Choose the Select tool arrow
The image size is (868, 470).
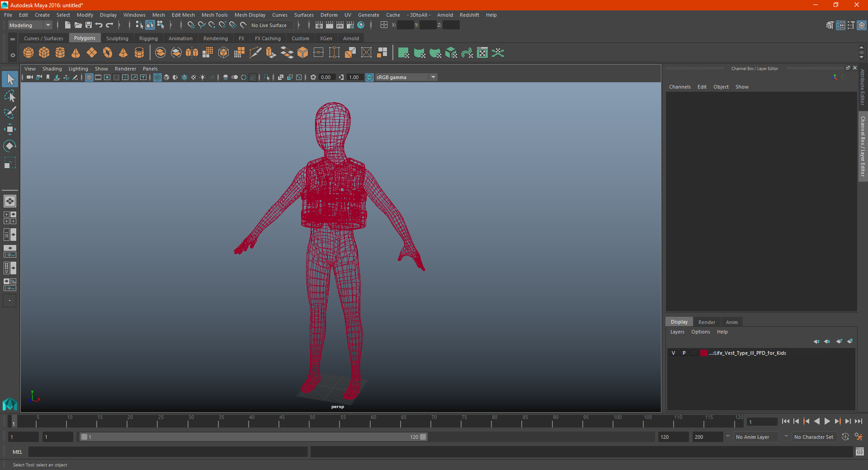(x=10, y=79)
